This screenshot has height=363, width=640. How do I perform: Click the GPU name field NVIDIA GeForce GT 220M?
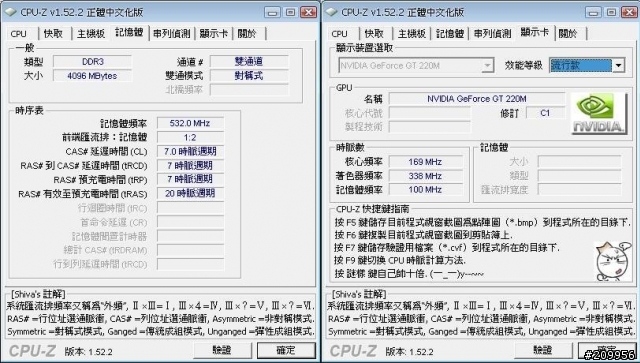pos(477,99)
